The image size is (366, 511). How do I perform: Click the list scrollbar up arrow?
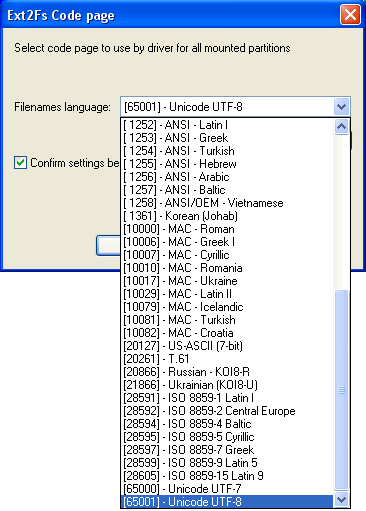tap(341, 127)
